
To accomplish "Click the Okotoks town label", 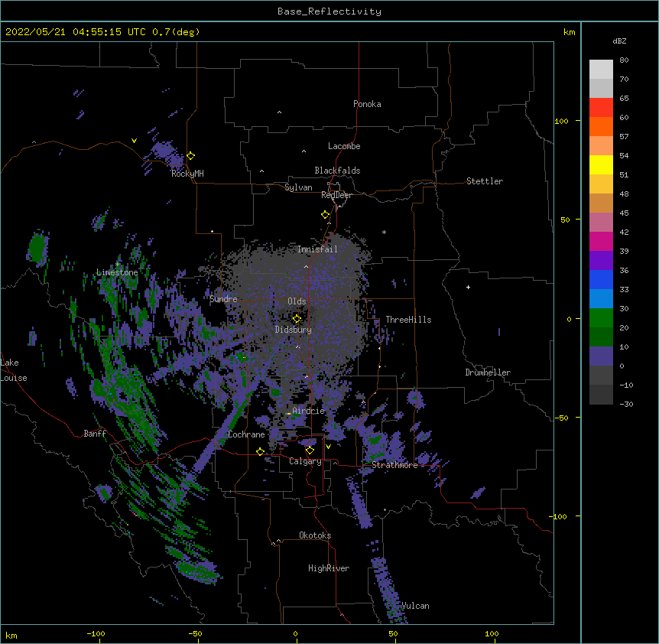I will (x=315, y=535).
